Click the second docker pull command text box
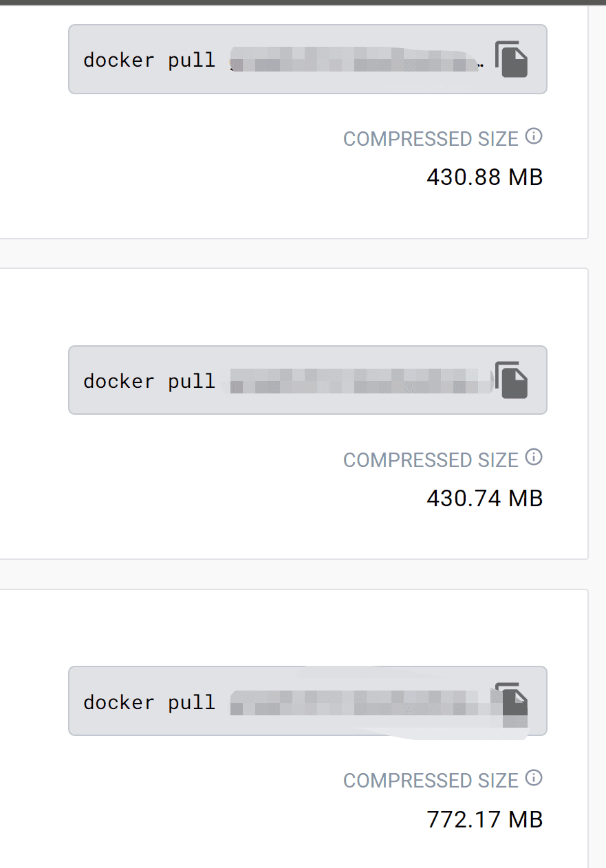Viewport: 606px width, 868px height. click(x=307, y=380)
